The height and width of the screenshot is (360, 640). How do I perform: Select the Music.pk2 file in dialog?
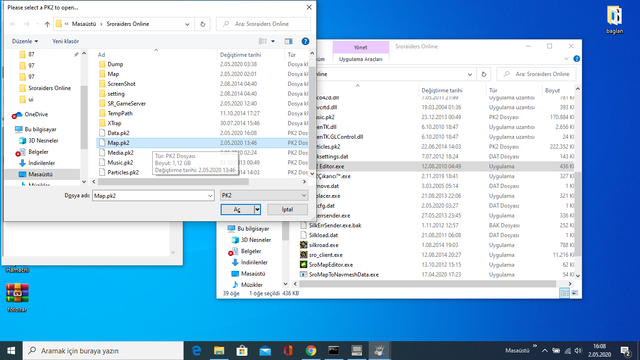click(x=120, y=162)
